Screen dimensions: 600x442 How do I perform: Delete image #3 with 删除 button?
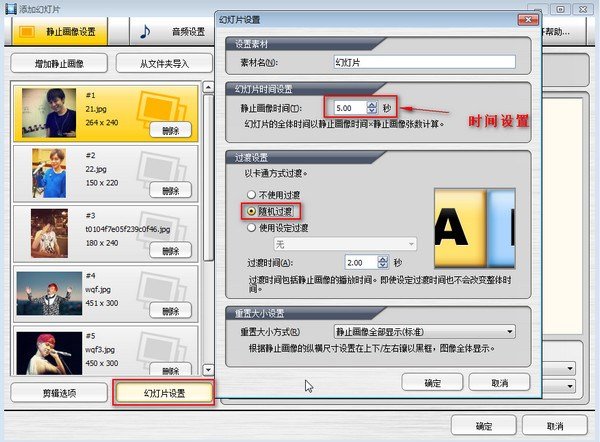coord(171,251)
